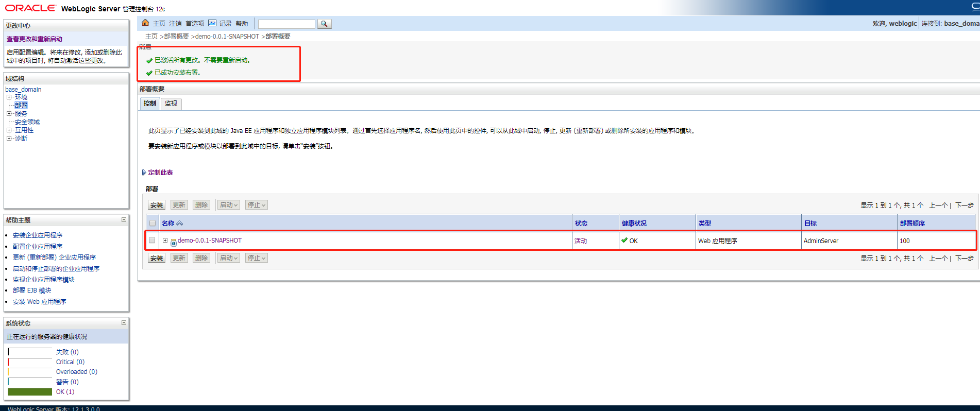Expand the 互用性 tree node
980x411 pixels.
click(9, 130)
